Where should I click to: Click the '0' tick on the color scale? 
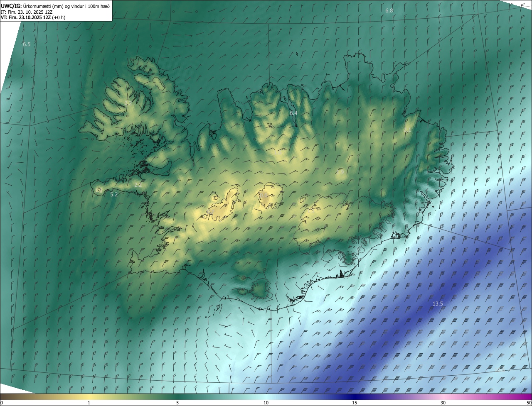(2, 403)
